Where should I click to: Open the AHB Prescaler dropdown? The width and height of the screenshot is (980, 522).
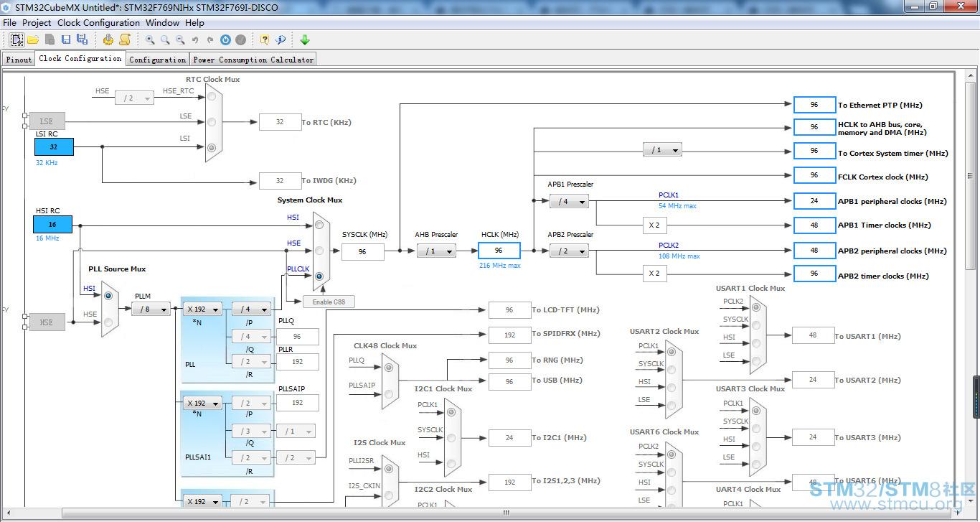click(436, 251)
